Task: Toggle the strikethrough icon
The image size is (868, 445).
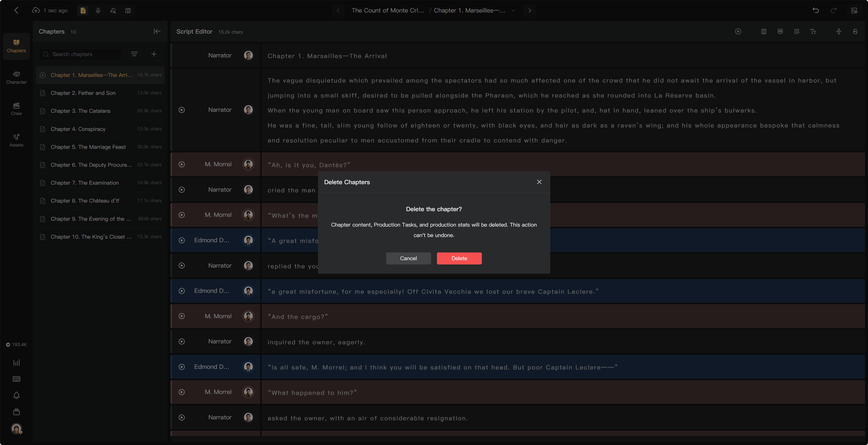Action: coord(855,31)
